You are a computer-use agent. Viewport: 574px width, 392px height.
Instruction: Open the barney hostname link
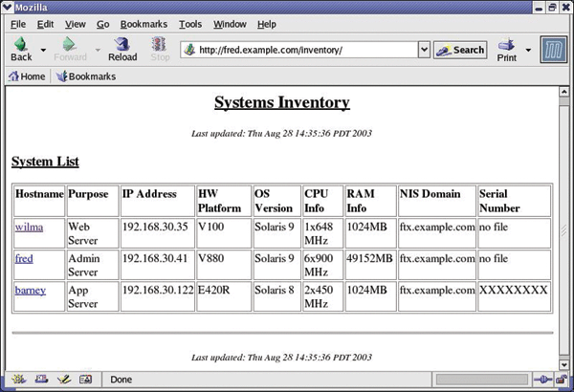click(33, 291)
